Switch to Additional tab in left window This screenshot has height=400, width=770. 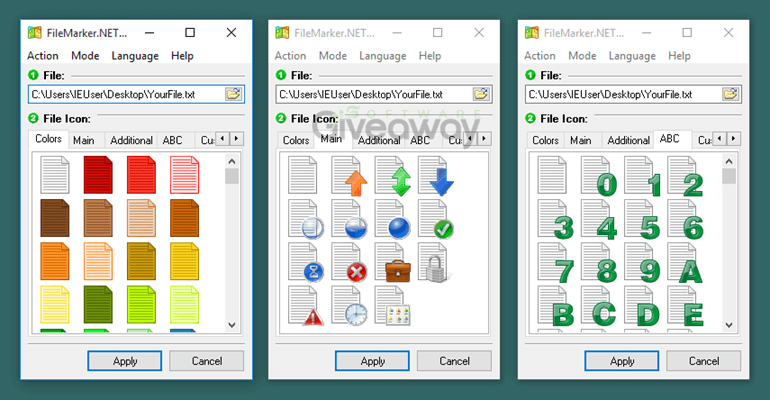[x=131, y=140]
